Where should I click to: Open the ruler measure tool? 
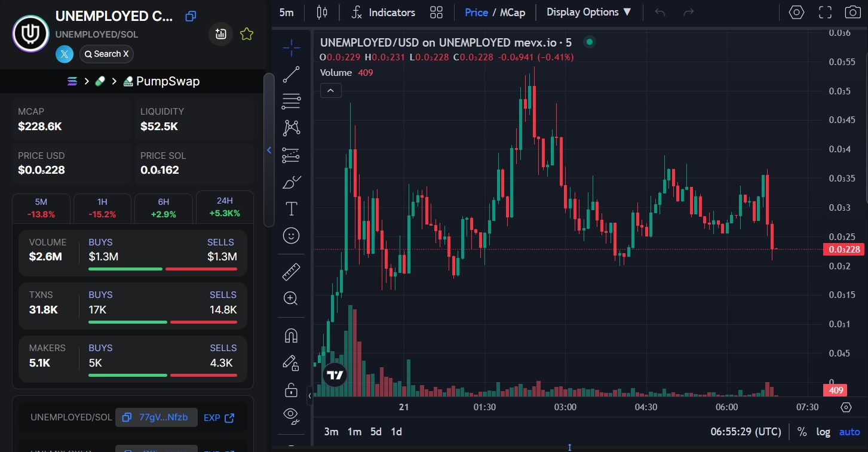pos(291,272)
